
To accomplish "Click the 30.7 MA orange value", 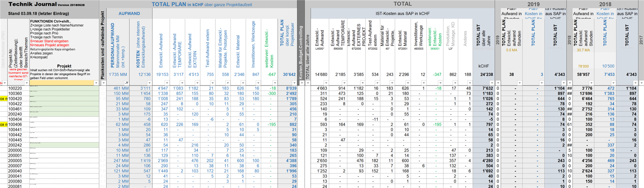I will point(583,50).
